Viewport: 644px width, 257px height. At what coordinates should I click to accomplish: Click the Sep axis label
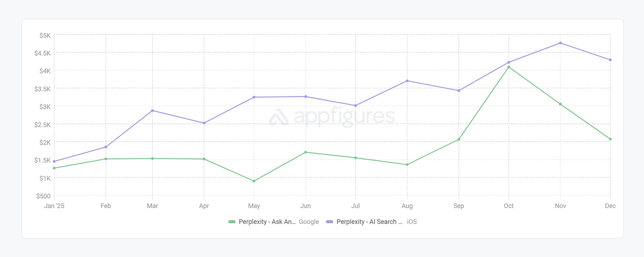[x=459, y=206]
